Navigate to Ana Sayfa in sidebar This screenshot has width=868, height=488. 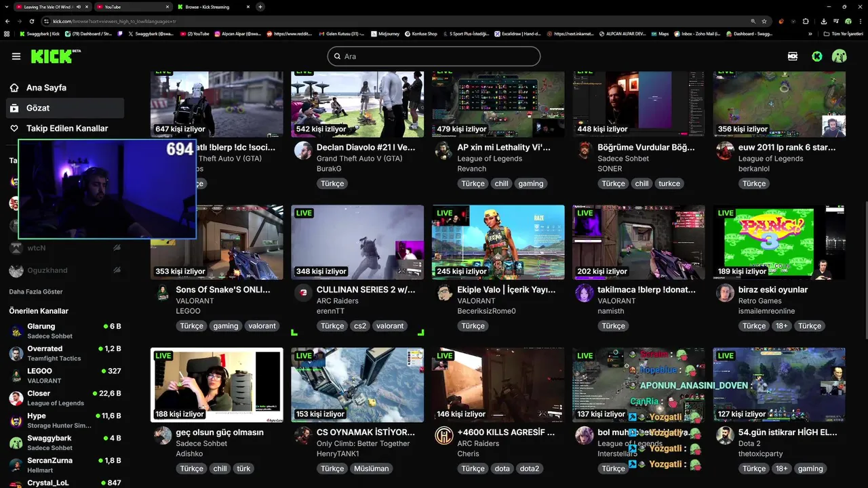point(66,87)
